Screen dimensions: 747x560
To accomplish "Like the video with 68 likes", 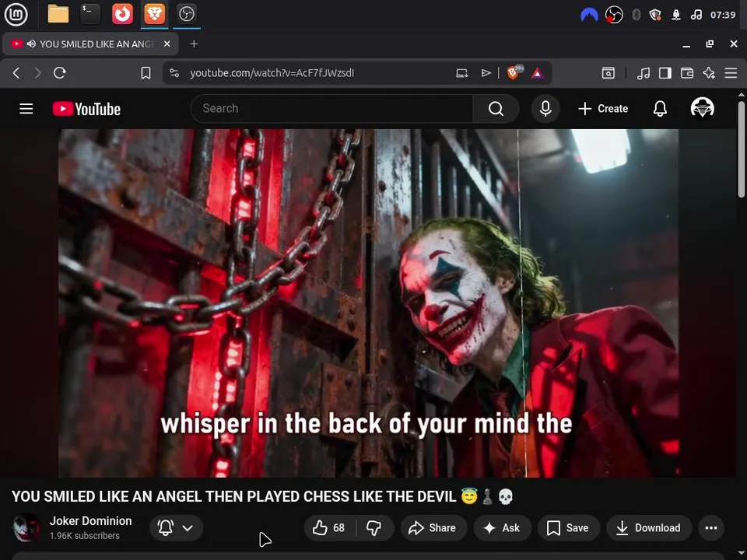I will [329, 527].
